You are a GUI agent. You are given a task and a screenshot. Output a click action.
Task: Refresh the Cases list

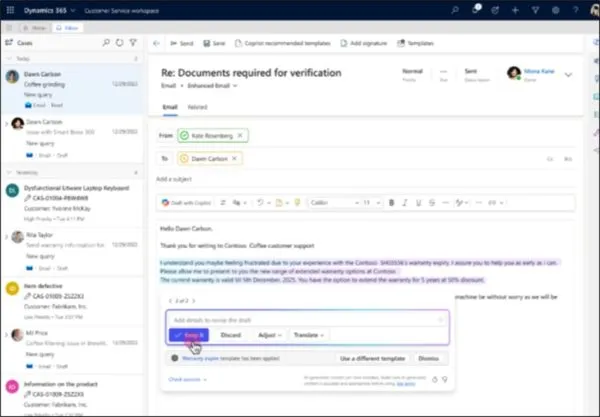click(x=119, y=42)
